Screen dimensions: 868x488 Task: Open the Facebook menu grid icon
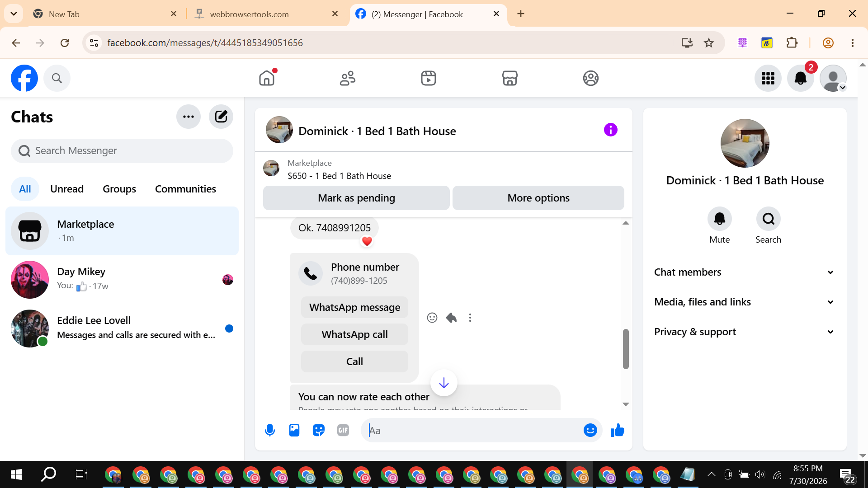(x=768, y=78)
